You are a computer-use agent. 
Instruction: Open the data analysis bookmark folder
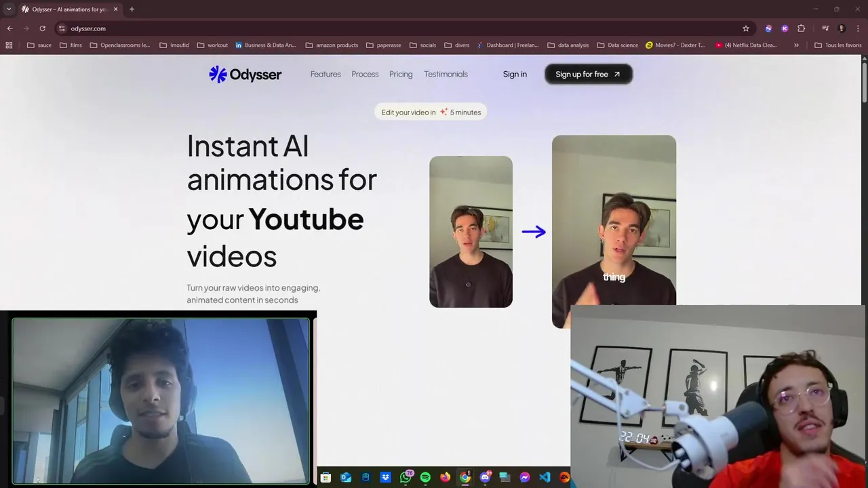pos(568,45)
